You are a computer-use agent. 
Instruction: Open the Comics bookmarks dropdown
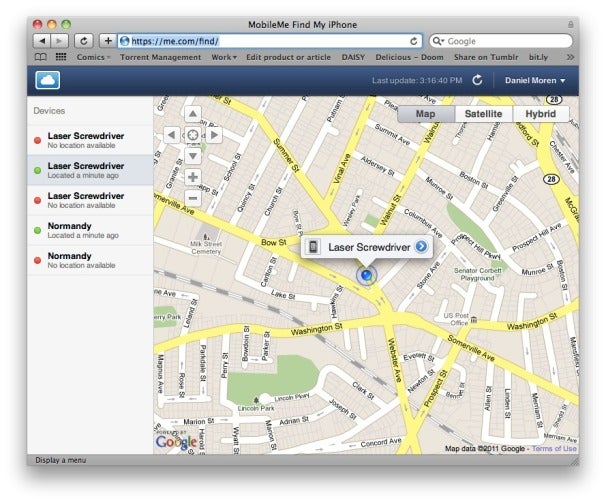point(94,57)
